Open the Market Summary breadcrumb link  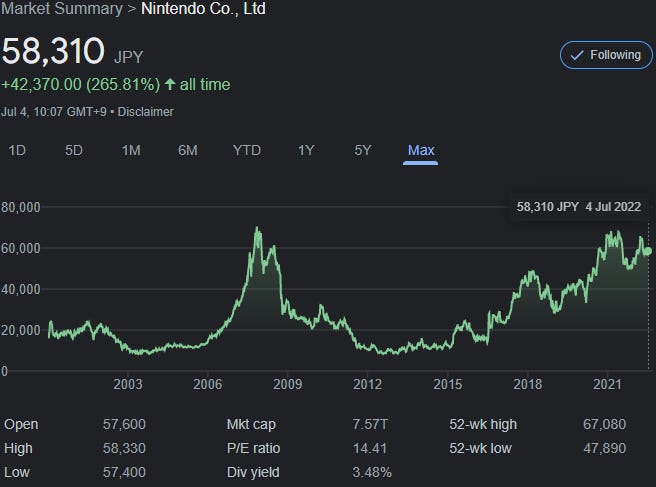tap(62, 8)
